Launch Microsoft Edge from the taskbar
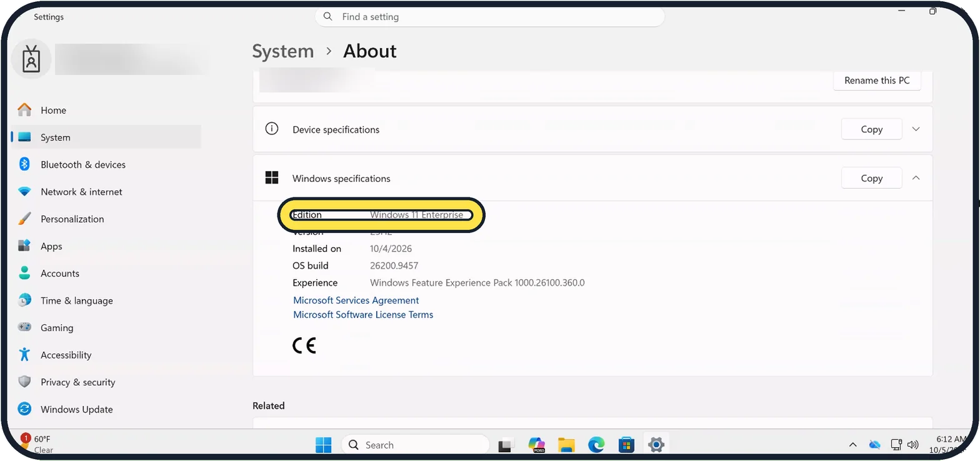The image size is (980, 461). pos(596,445)
